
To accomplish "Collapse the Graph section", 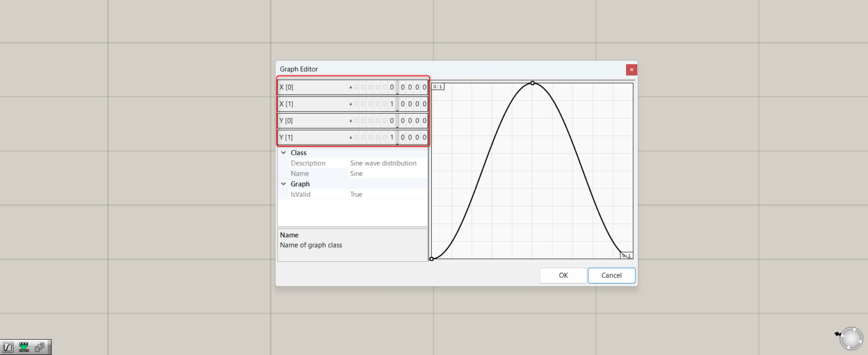I will coord(284,183).
